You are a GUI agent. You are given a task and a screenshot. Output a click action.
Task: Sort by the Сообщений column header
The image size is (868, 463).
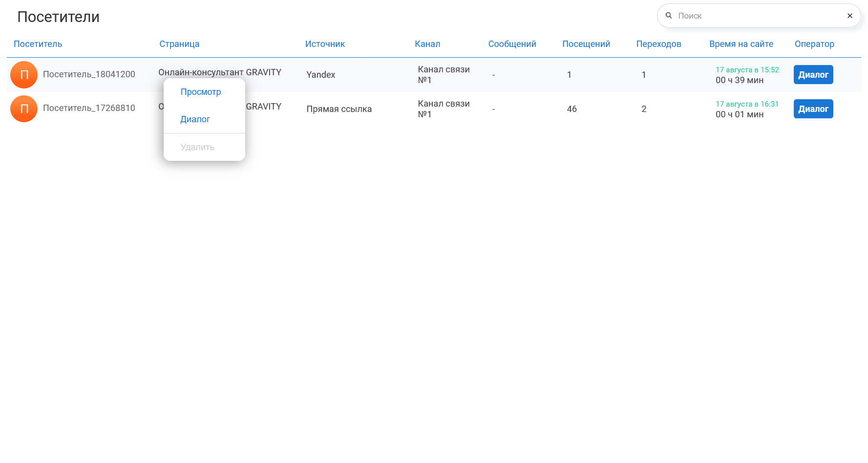tap(512, 44)
